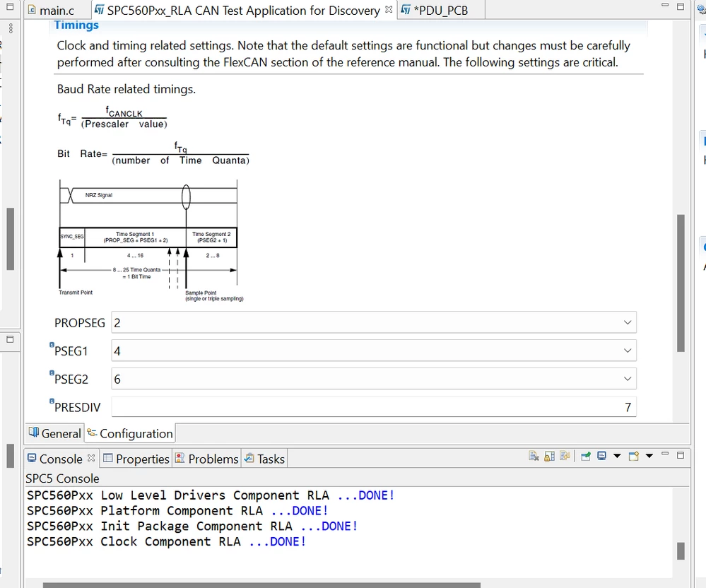Click the main.c file icon

pos(32,10)
